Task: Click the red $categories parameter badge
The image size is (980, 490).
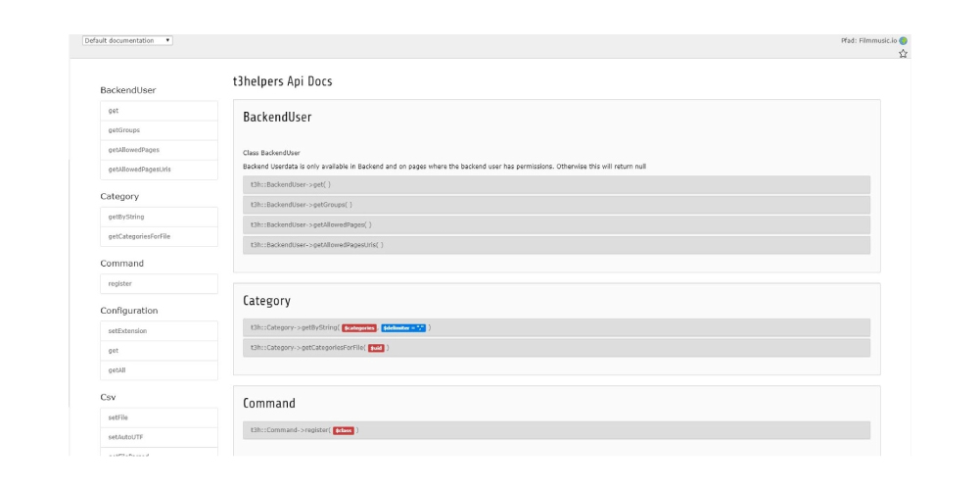Action: coord(359,327)
